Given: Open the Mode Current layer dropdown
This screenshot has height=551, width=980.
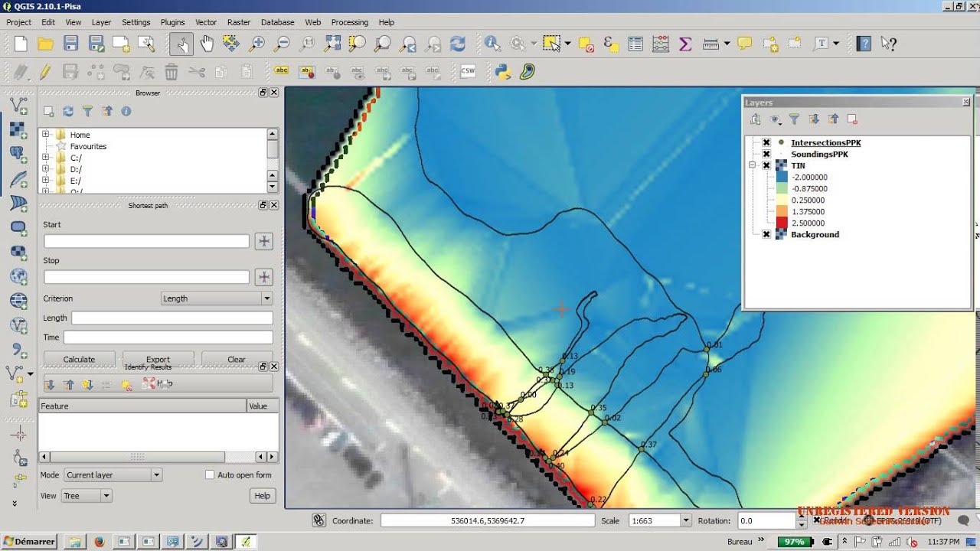Looking at the screenshot, I should click(x=113, y=474).
